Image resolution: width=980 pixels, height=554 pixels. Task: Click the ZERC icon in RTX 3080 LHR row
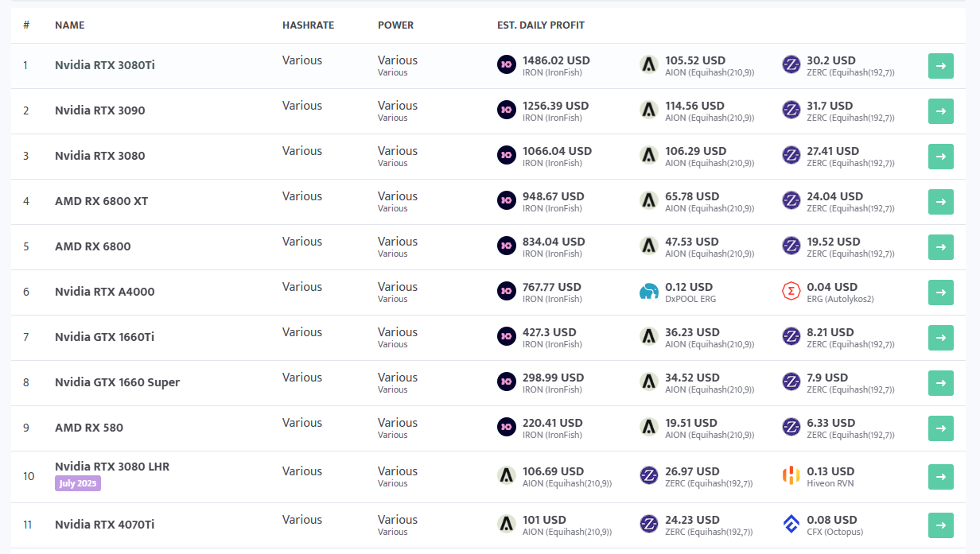pos(649,476)
